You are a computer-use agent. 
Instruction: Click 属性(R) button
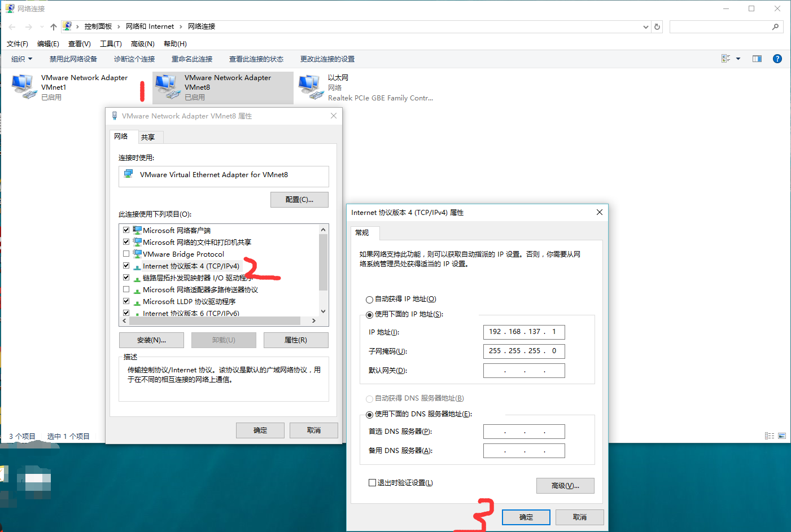point(296,340)
